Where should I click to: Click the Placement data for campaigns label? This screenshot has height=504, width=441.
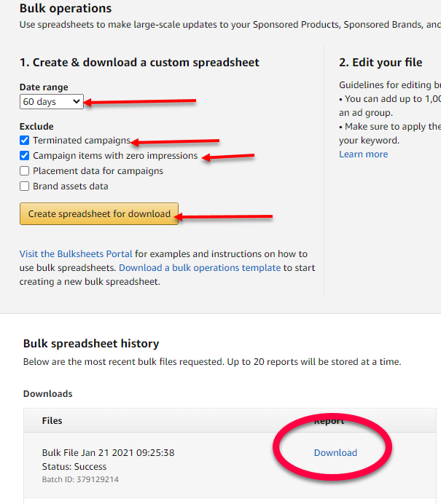[x=98, y=171]
